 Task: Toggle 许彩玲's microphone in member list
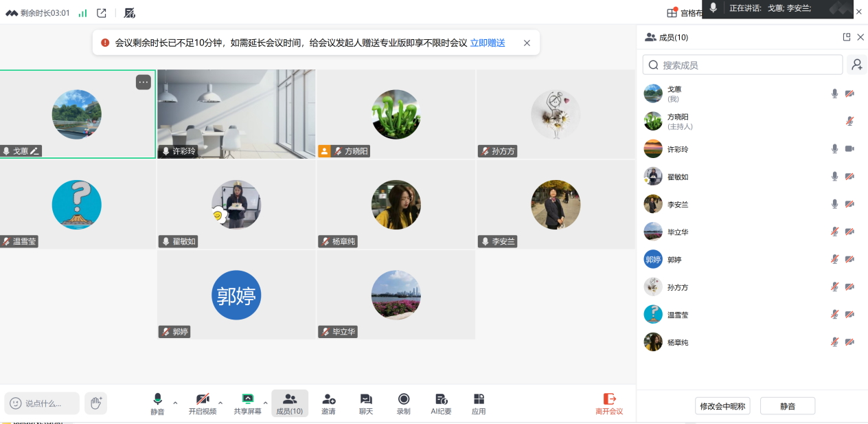(834, 149)
